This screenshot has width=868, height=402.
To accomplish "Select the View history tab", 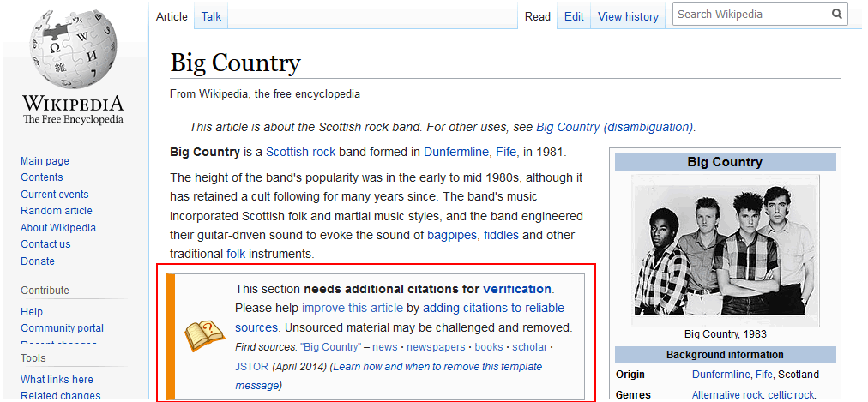I will point(628,16).
